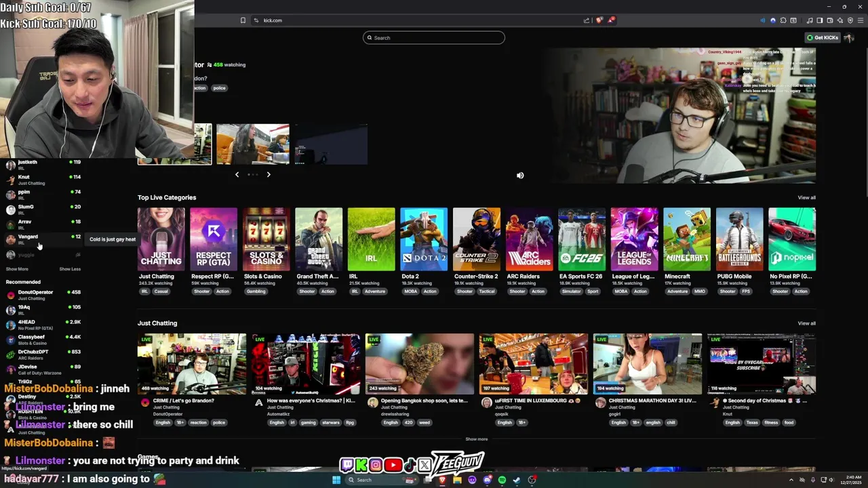Click the tab audio speaker icon

pyautogui.click(x=763, y=20)
